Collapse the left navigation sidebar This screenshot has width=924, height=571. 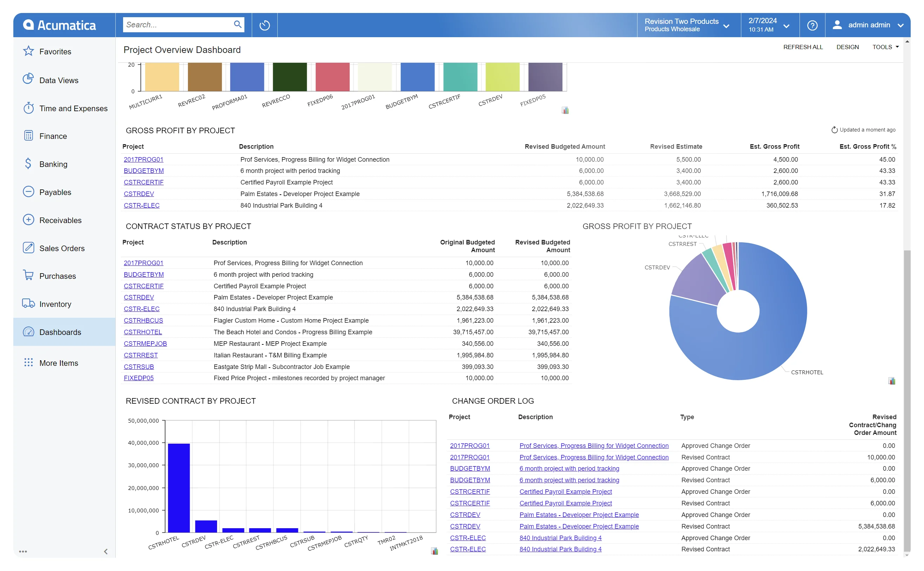pos(106,551)
